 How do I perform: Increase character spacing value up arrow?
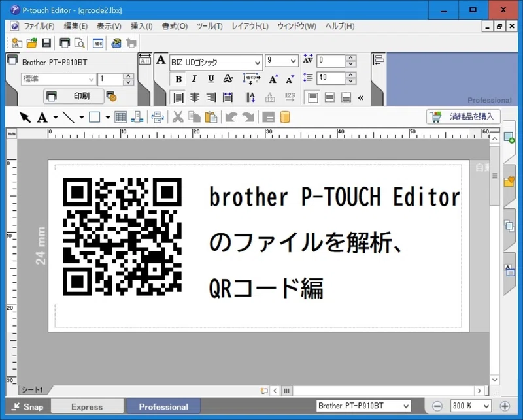[350, 58]
